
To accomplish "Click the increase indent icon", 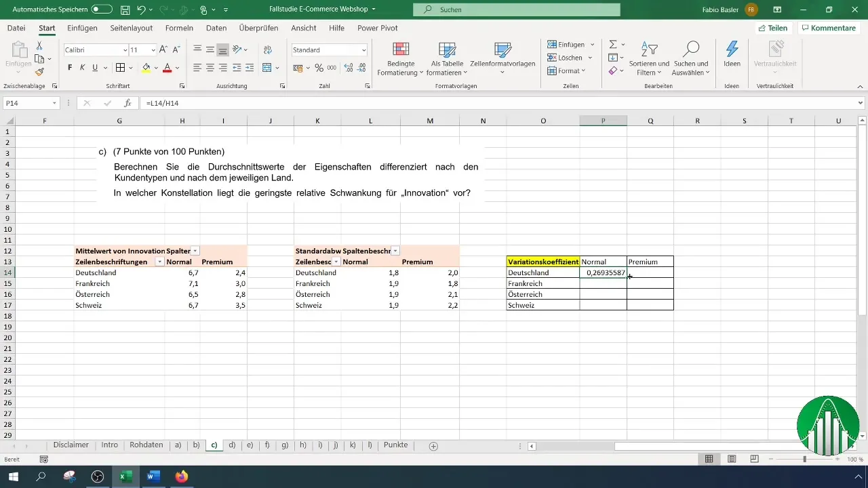I will tap(250, 68).
